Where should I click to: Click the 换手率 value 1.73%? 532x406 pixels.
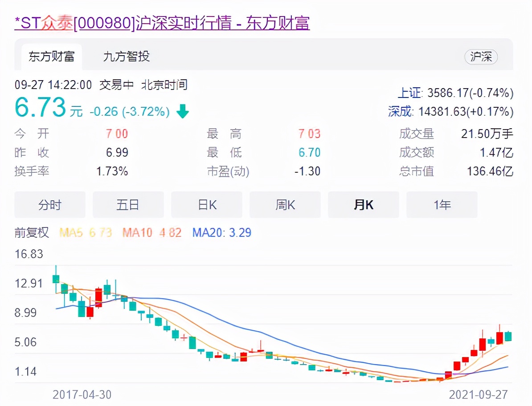click(x=112, y=171)
